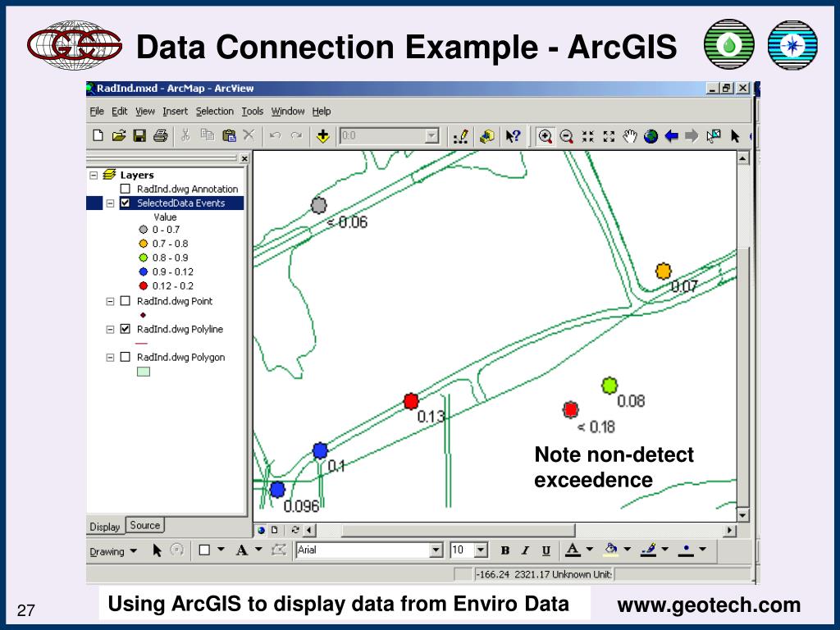840x630 pixels.
Task: Collapse RadInd.dwg Polygon legend
Action: [110, 357]
